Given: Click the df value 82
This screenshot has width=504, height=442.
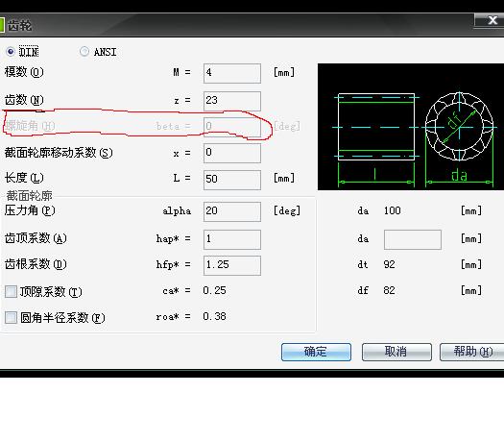Looking at the screenshot, I should pos(389,290).
